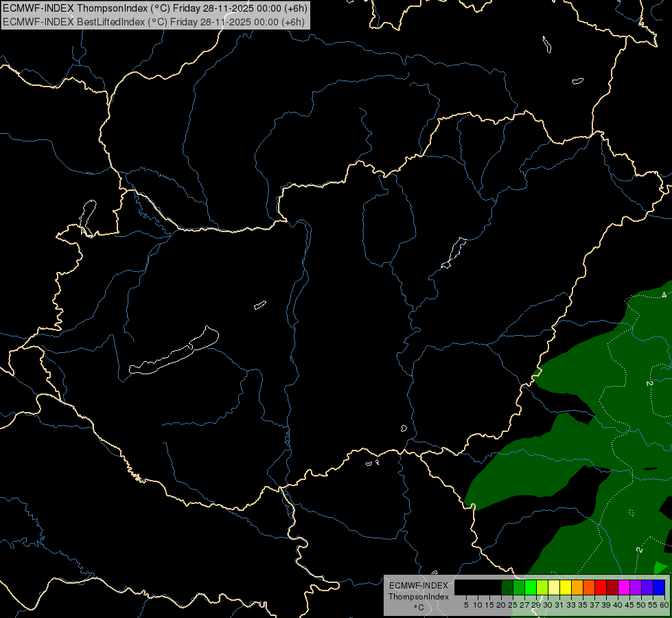Click the orange 33–35 legend swatch
672x618 pixels.
point(577,587)
